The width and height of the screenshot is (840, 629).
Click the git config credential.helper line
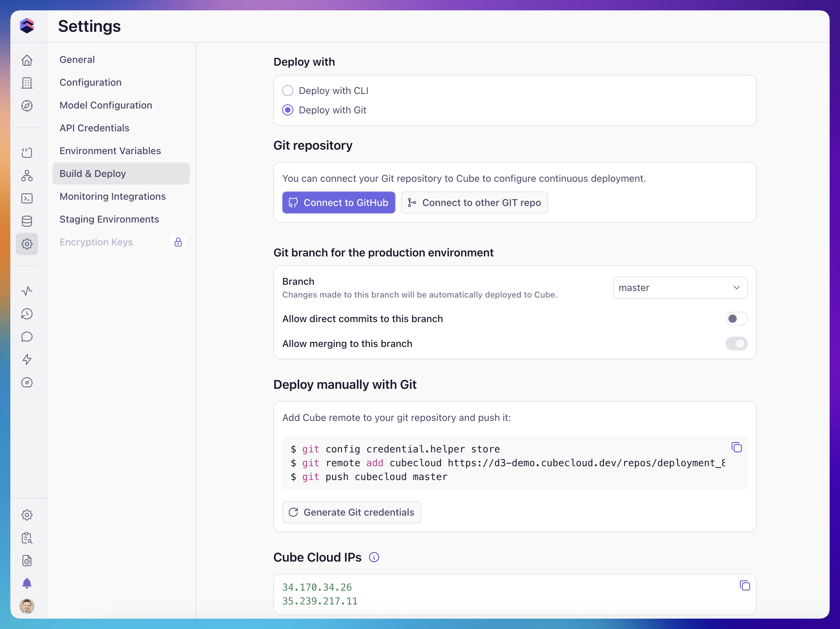click(395, 449)
